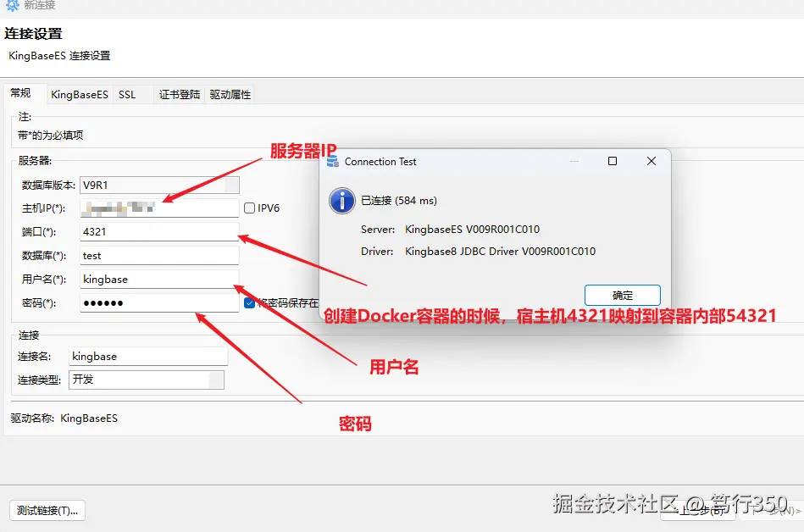This screenshot has width=804, height=532.
Task: Click the 测试链接(T)... button
Action: pyautogui.click(x=47, y=511)
